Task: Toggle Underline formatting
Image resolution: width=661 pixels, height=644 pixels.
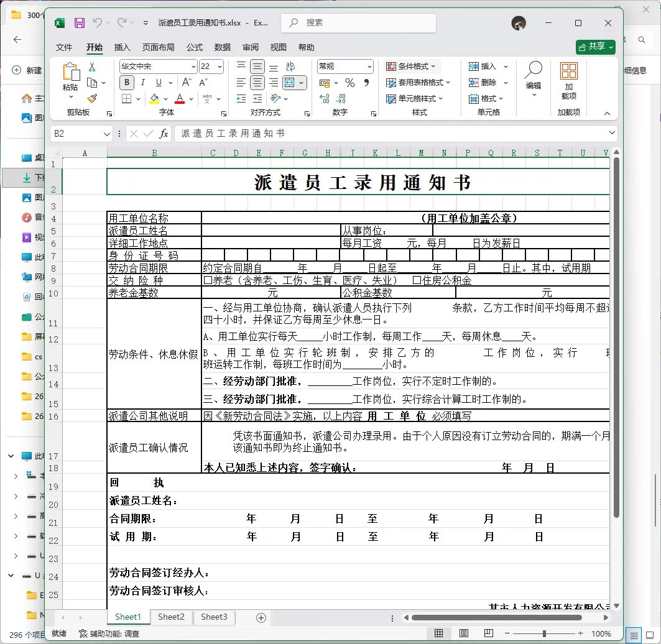Action: pos(159,83)
